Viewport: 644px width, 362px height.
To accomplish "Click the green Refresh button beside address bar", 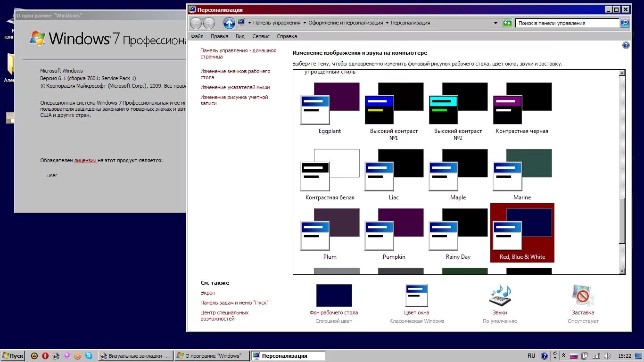I will [507, 23].
